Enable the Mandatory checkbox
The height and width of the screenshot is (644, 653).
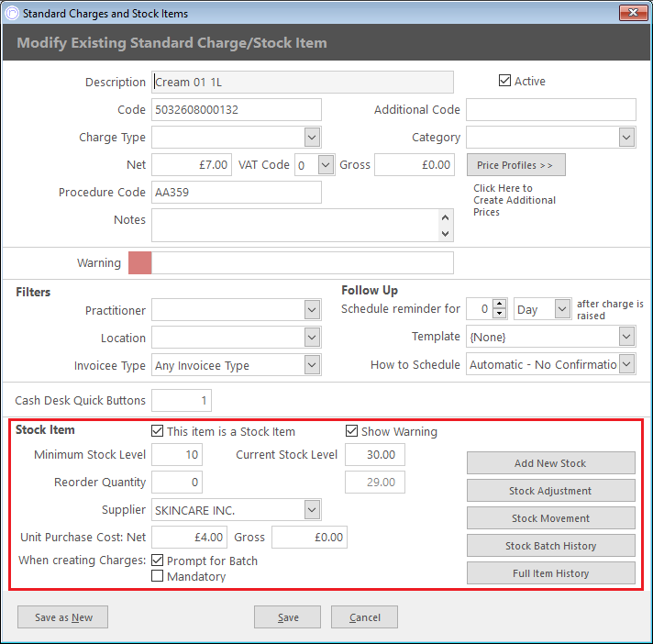[157, 576]
